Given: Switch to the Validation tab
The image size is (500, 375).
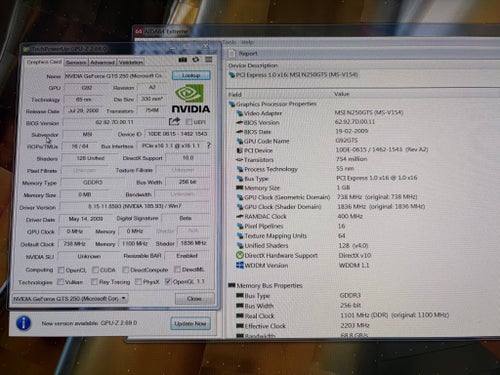Looking at the screenshot, I should [131, 62].
